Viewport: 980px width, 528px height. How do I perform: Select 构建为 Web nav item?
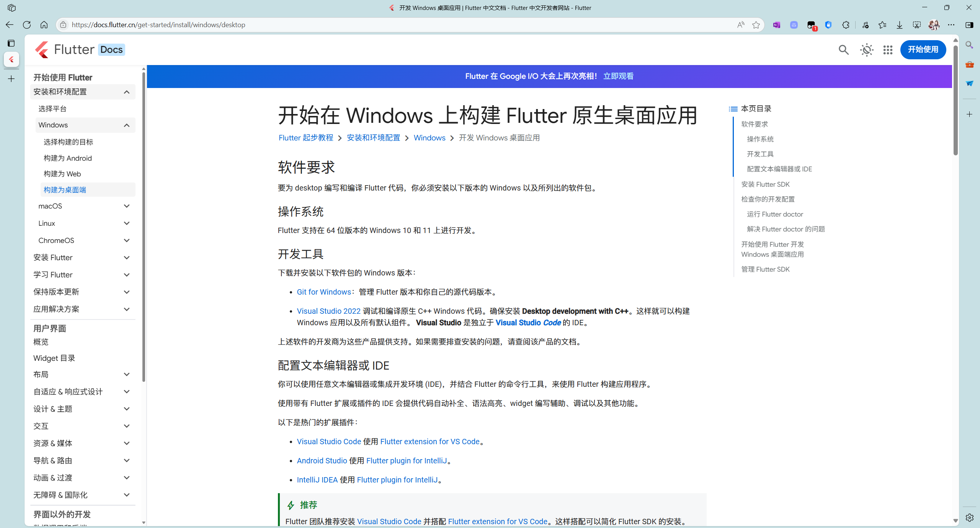[x=62, y=174]
